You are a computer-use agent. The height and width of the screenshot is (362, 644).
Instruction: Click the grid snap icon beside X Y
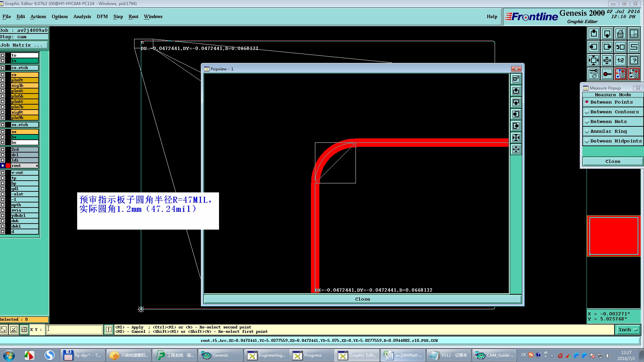[24, 329]
